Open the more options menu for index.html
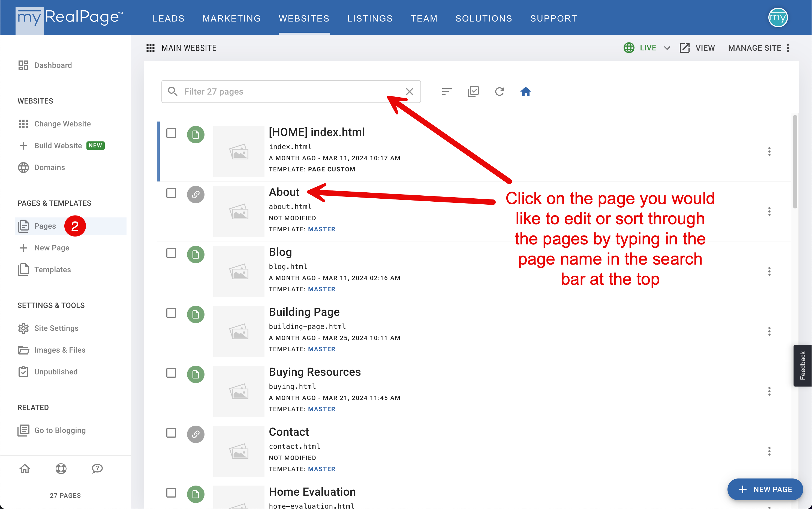Image resolution: width=812 pixels, height=509 pixels. [x=769, y=152]
